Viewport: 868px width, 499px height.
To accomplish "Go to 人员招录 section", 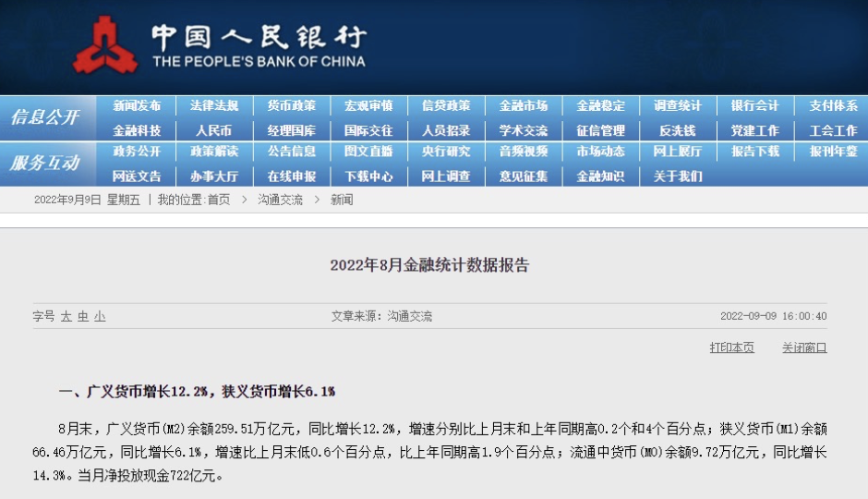I will (446, 130).
